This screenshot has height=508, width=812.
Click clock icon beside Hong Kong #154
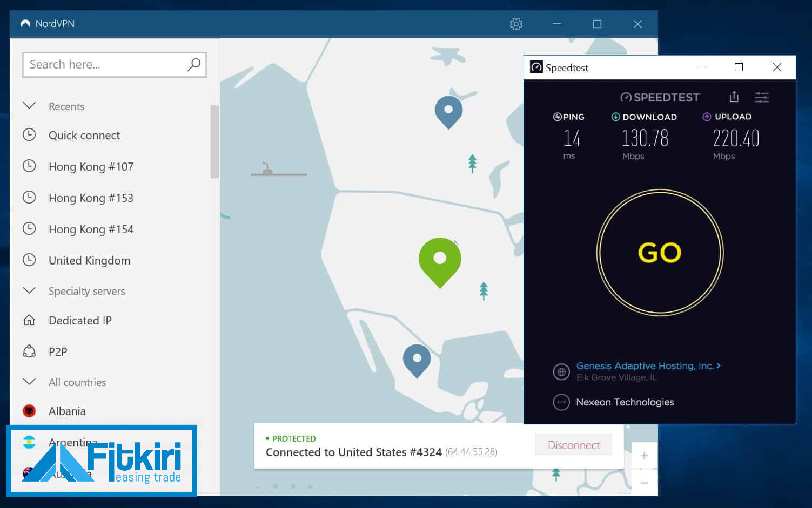pyautogui.click(x=29, y=228)
